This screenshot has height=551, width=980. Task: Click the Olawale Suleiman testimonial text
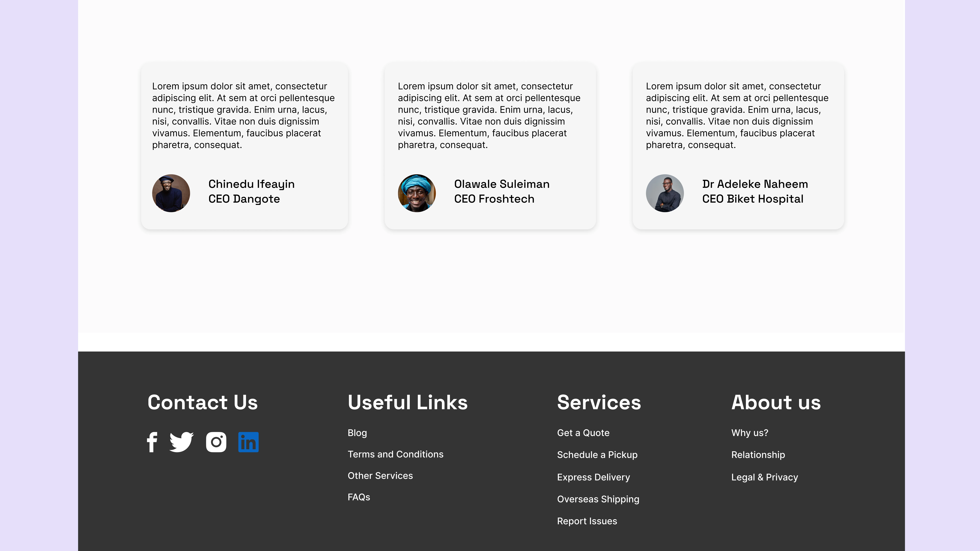(489, 115)
